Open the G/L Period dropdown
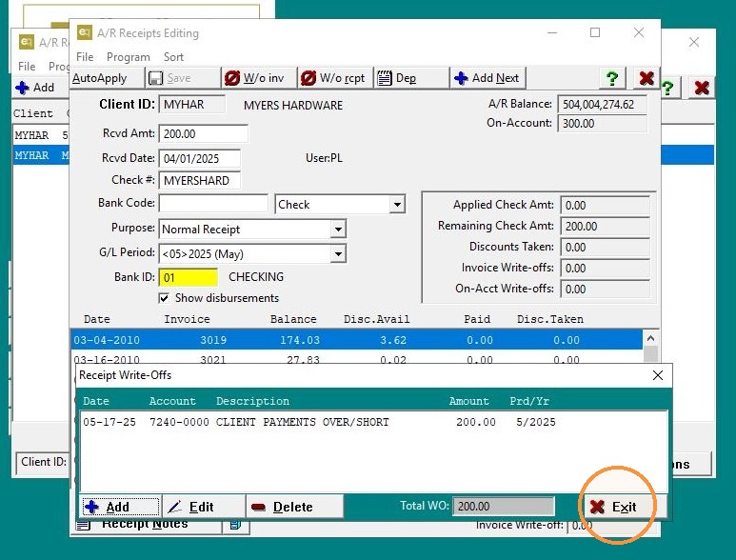Screen dimensions: 736x560 (337, 254)
